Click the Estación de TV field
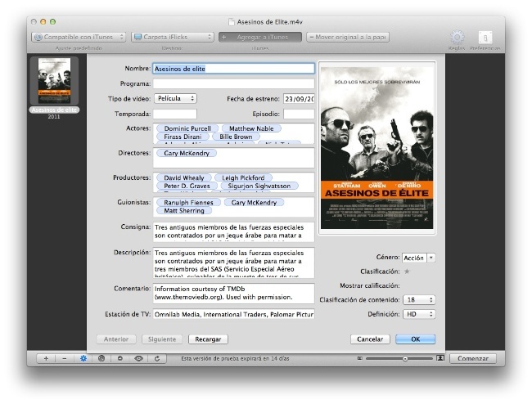This screenshot has height=404, width=532. (234, 314)
